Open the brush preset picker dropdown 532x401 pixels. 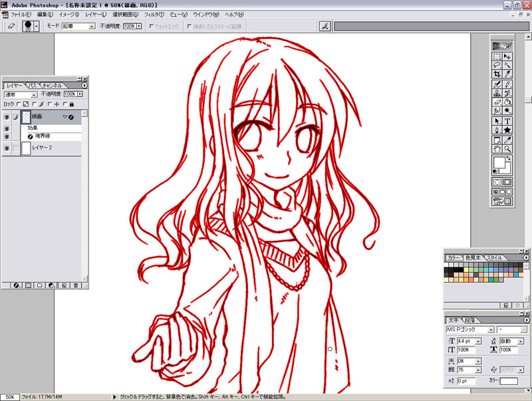[x=37, y=26]
